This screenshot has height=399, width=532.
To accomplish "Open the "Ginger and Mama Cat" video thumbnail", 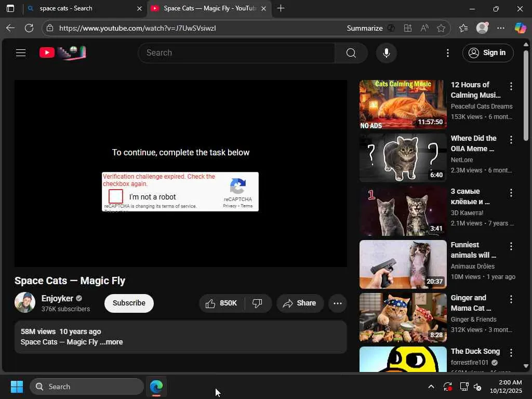I will 403,317.
